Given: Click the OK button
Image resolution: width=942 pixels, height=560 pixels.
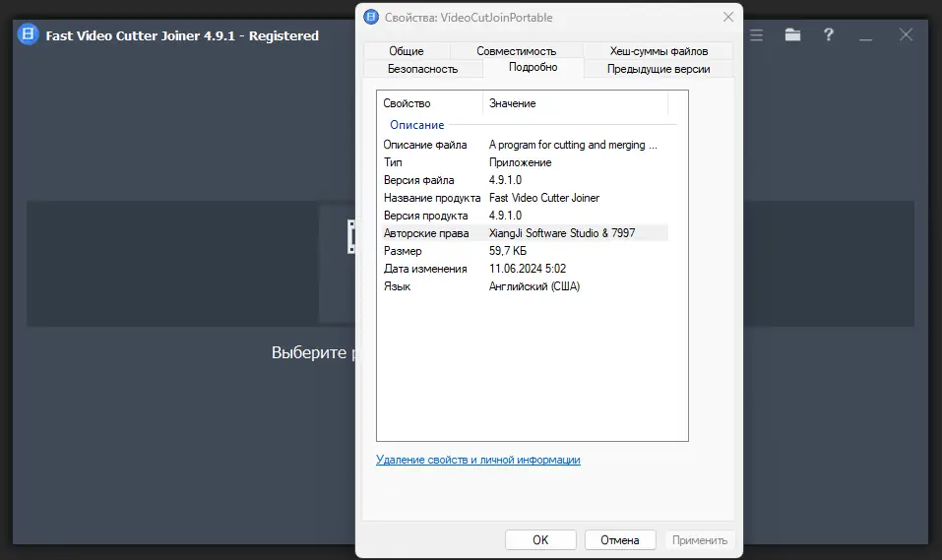Looking at the screenshot, I should coord(540,539).
